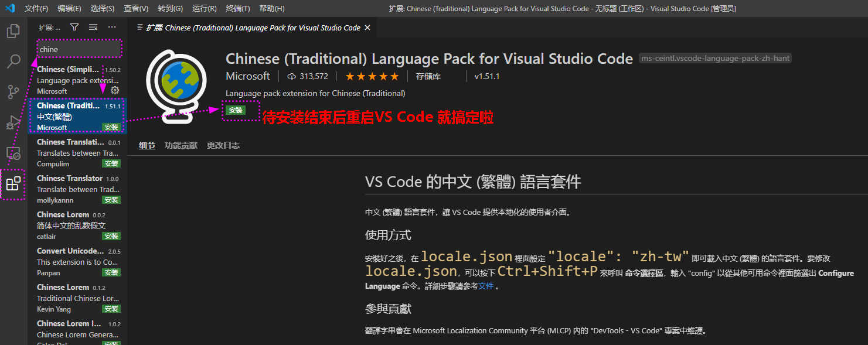Switch to the 功能贡献 tab

click(181, 145)
